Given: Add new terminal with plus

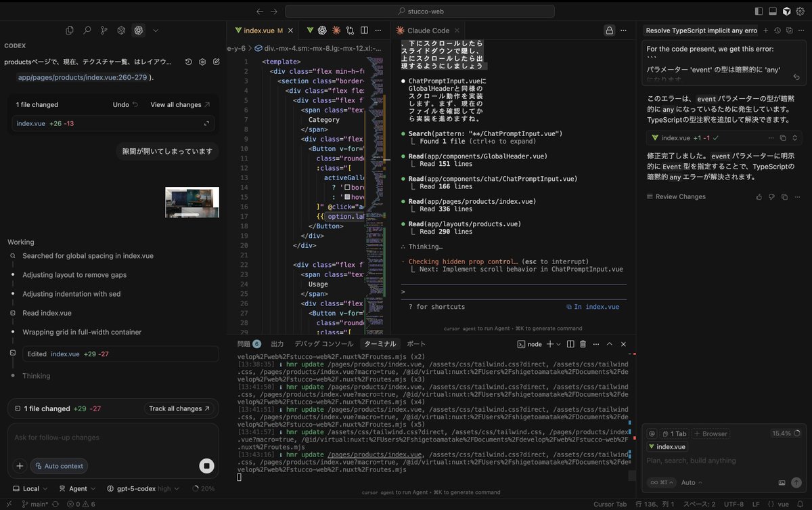Looking at the screenshot, I should coord(550,344).
